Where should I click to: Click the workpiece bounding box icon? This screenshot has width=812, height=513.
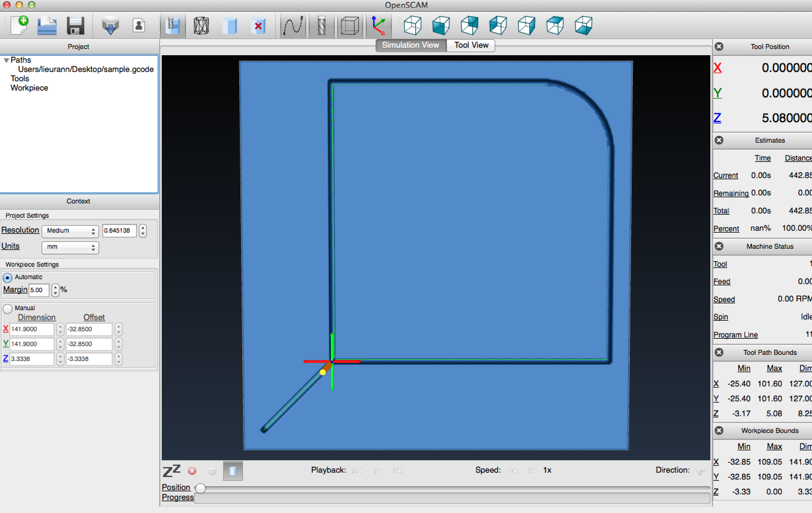(x=350, y=26)
